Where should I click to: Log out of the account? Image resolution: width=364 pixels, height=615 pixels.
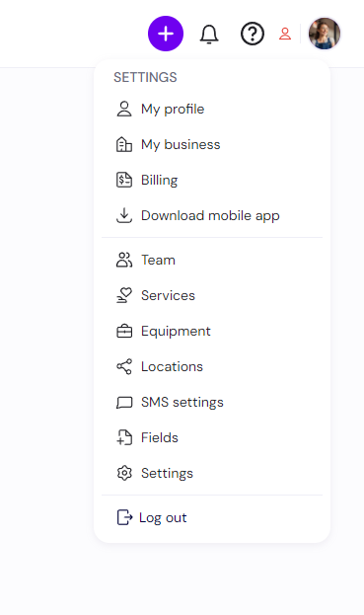(212, 517)
